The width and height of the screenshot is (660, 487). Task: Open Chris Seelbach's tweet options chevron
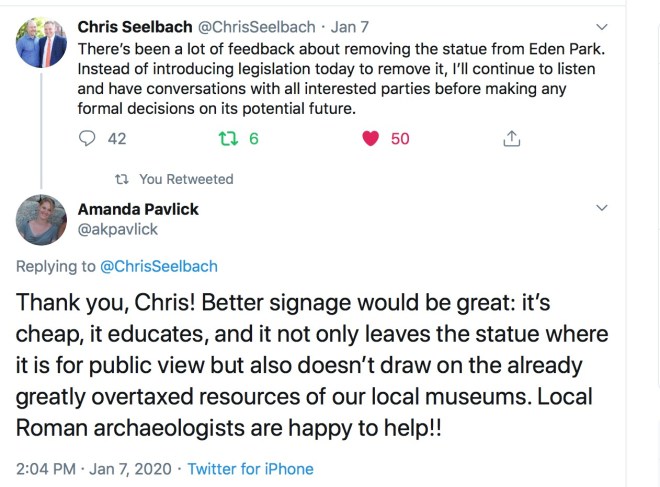pos(601,26)
